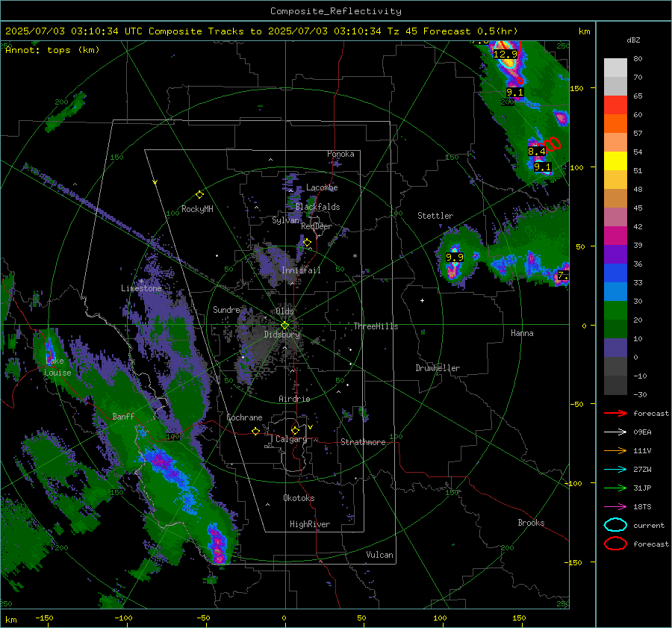Click the cyan current ellipse legend icon

615,525
